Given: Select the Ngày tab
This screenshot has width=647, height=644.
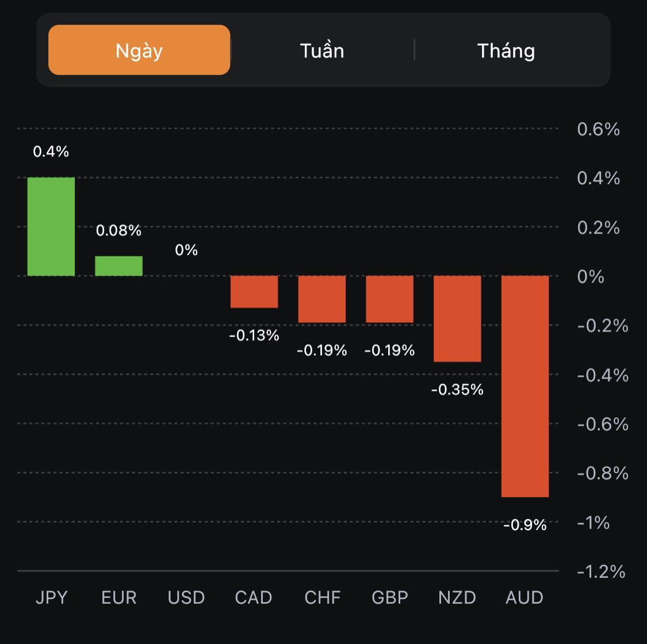Looking at the screenshot, I should [x=139, y=51].
